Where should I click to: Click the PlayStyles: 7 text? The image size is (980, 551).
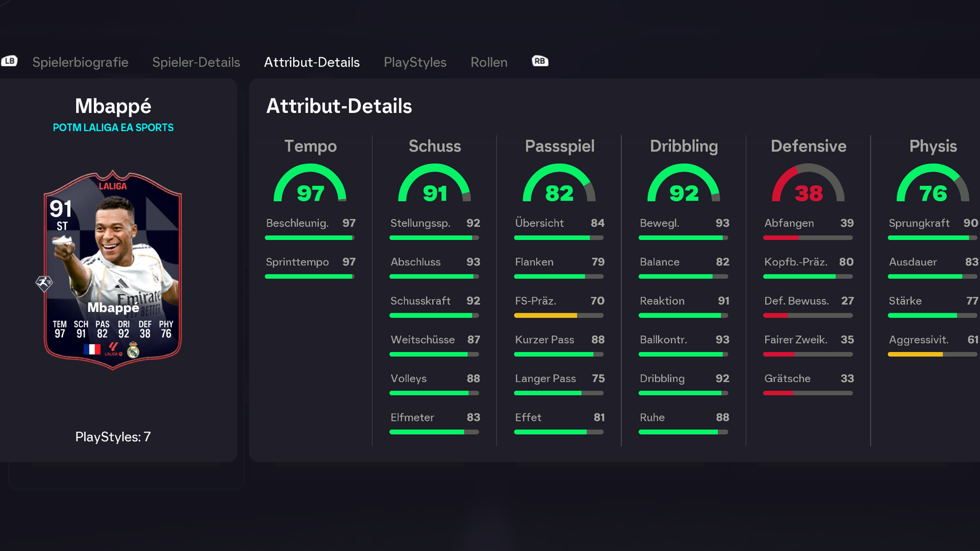(x=113, y=437)
